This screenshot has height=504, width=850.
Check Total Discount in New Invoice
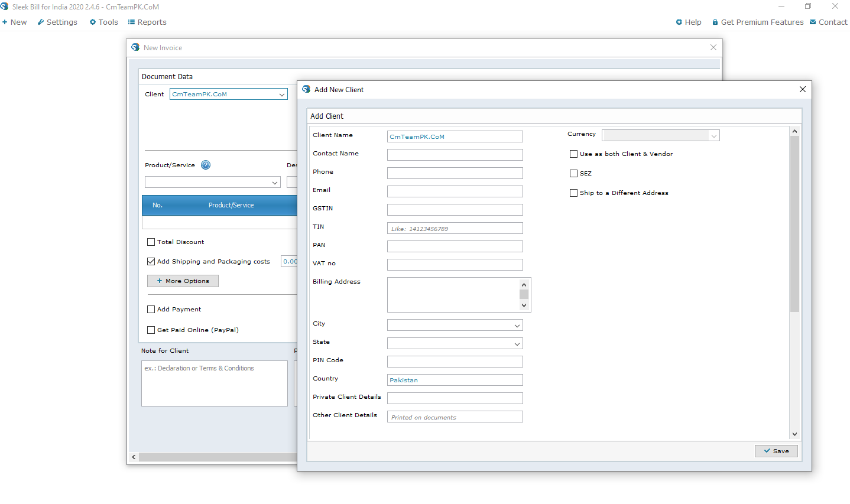click(x=151, y=242)
